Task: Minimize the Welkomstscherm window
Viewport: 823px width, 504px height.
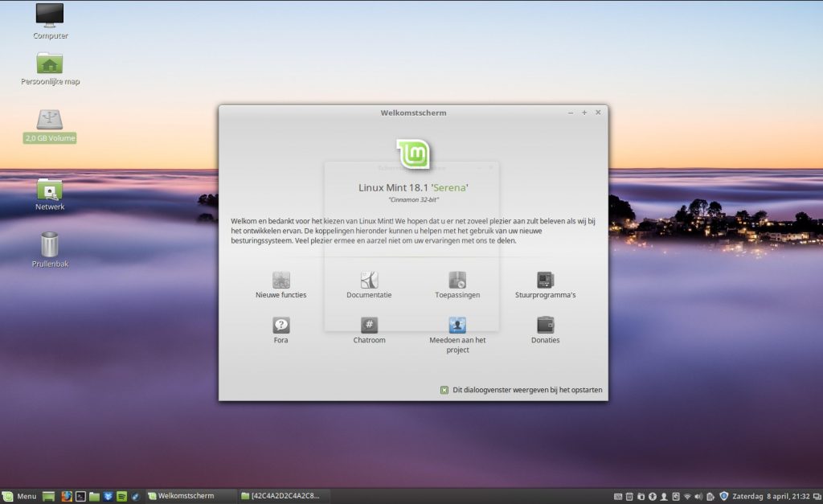Action: pos(571,113)
